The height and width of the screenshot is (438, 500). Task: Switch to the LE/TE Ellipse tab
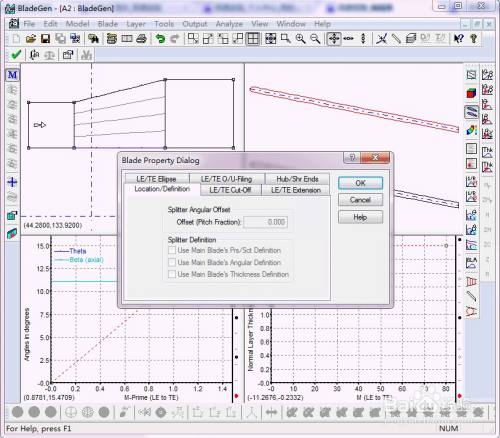(156, 179)
